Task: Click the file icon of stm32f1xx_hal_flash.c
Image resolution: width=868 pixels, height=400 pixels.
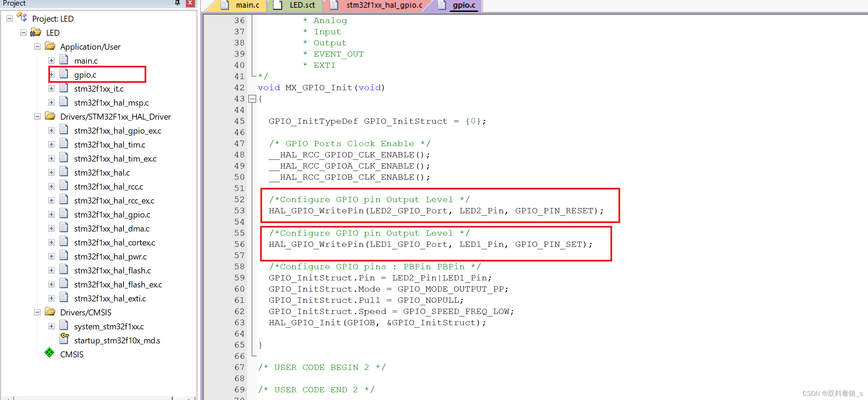Action: [x=64, y=270]
